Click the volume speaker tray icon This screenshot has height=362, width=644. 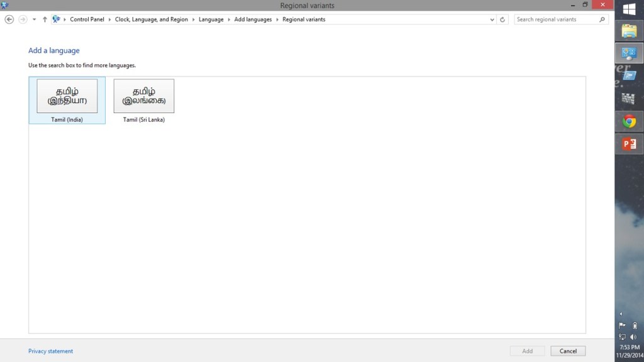coord(633,337)
